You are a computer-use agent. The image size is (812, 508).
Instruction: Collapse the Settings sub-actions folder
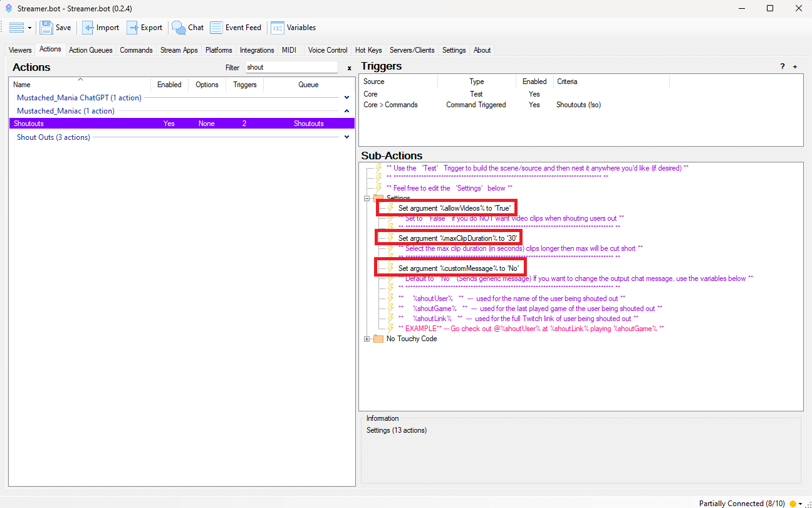coord(367,198)
